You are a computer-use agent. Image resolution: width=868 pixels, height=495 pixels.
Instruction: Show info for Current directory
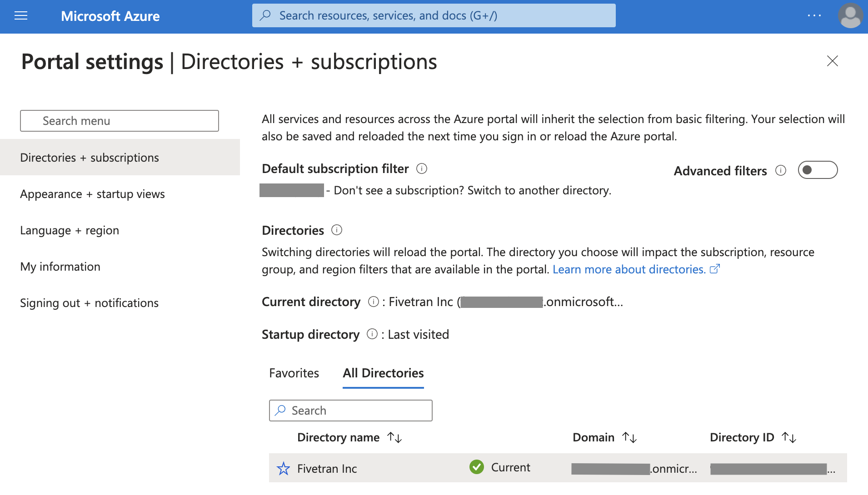(374, 302)
